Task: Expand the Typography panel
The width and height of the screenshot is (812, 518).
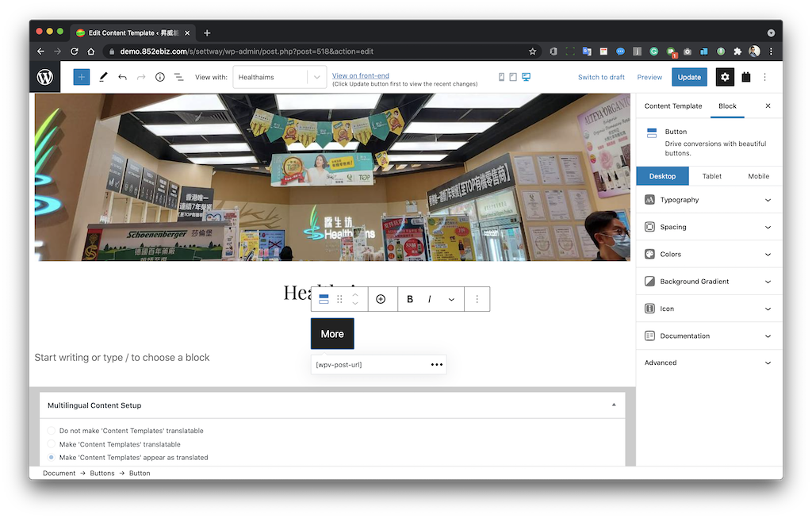Action: (x=708, y=200)
